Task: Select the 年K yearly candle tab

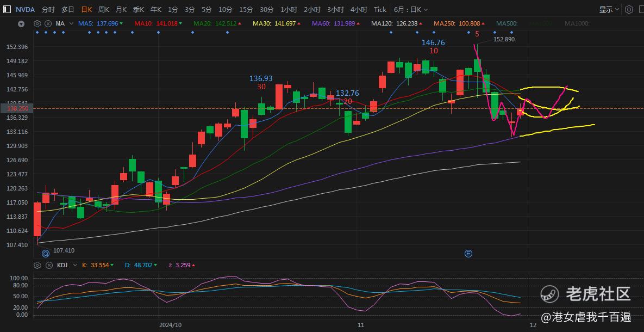Action: tap(156, 9)
